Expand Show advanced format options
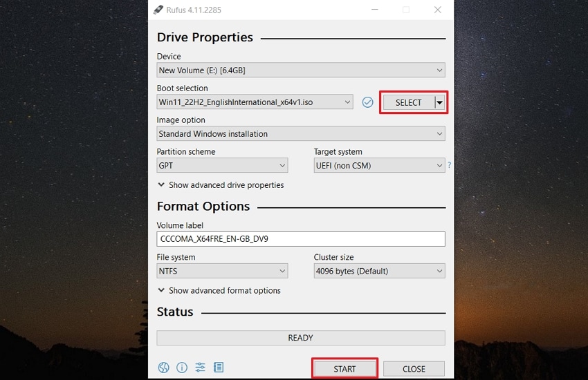Viewport: 588px width, 380px height. point(219,290)
